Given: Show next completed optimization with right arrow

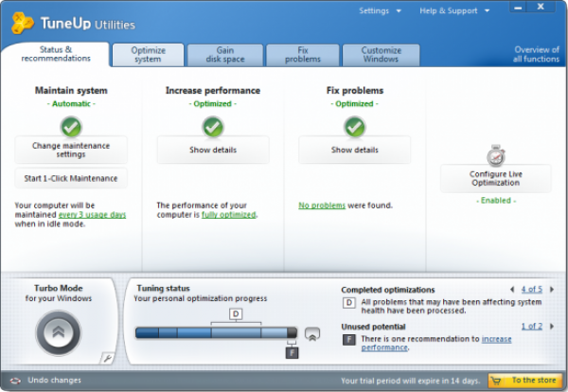Looking at the screenshot, I should 552,289.
